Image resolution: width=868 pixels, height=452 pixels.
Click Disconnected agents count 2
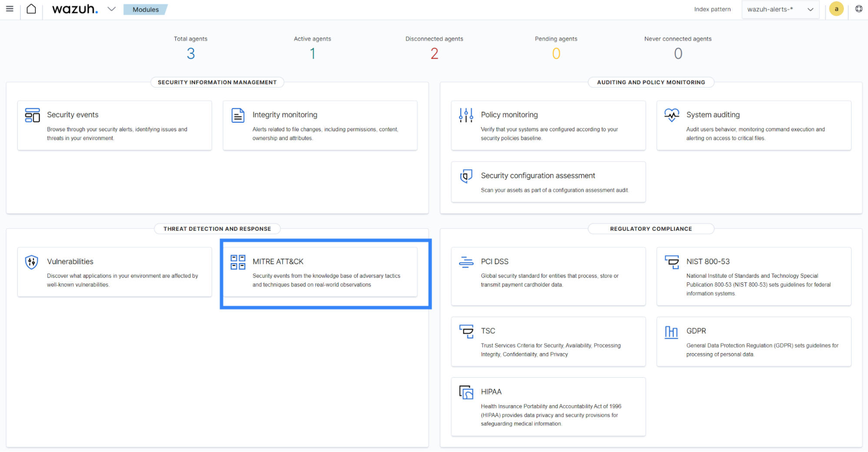[434, 53]
